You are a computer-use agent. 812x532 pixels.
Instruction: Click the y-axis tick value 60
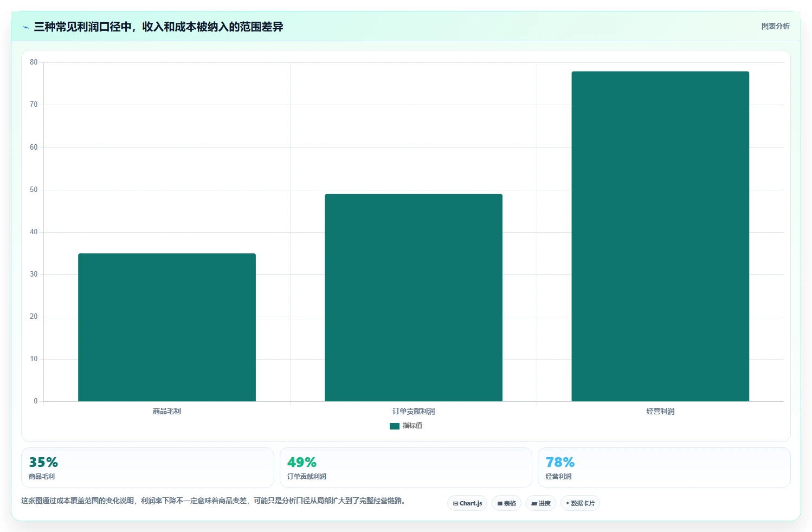[34, 147]
